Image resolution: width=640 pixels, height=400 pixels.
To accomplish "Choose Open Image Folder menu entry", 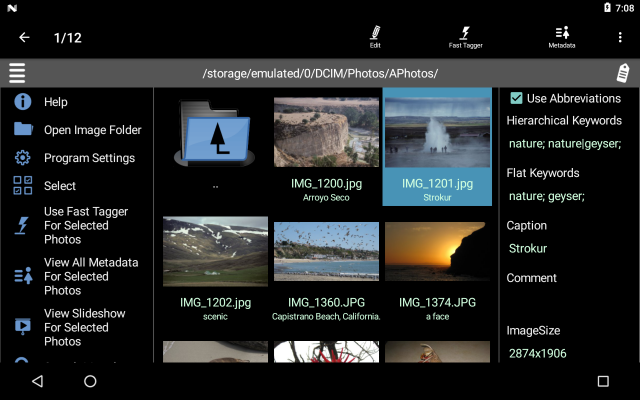I will point(93,130).
